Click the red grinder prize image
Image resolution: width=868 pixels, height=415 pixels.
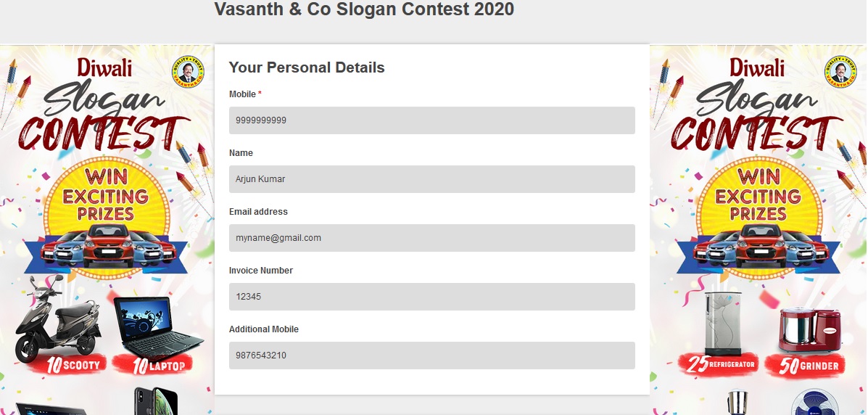click(x=809, y=330)
